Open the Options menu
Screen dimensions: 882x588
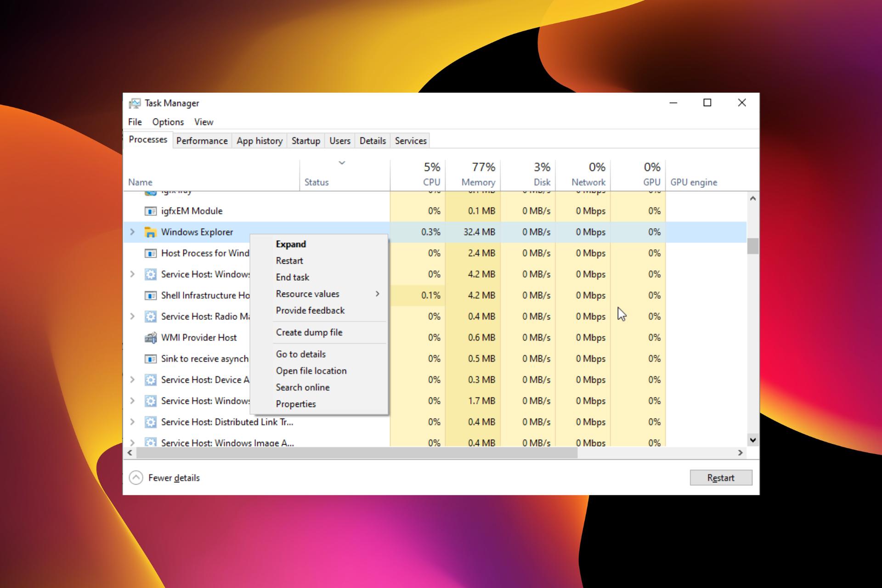point(168,122)
